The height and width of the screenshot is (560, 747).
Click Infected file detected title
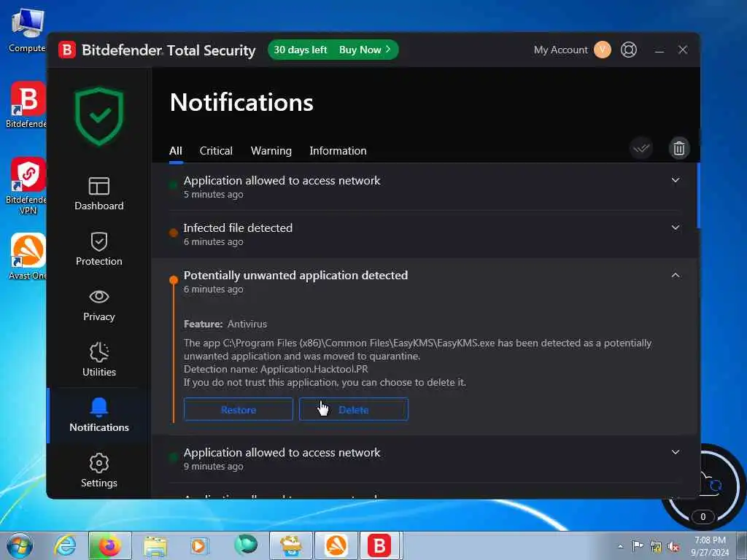tap(238, 227)
